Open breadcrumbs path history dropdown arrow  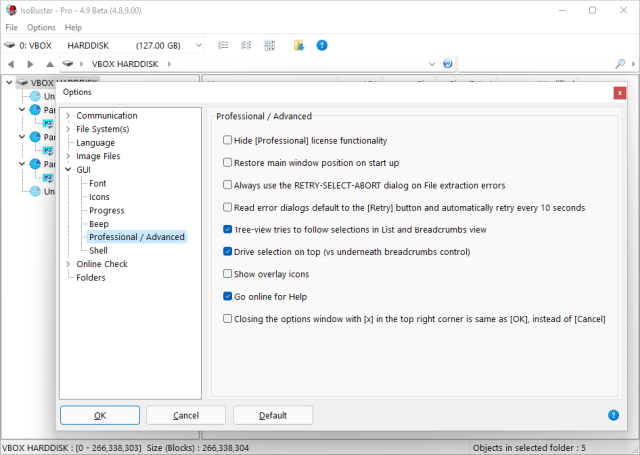coord(432,64)
